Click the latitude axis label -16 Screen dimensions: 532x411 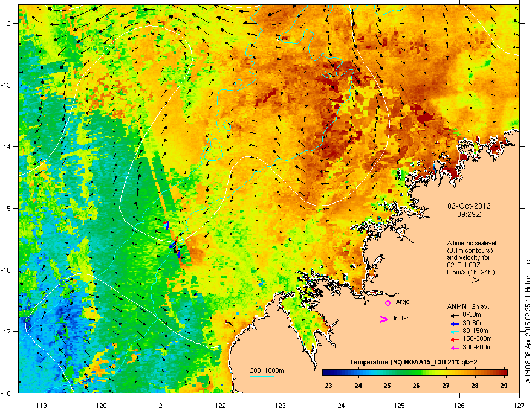coord(7,270)
